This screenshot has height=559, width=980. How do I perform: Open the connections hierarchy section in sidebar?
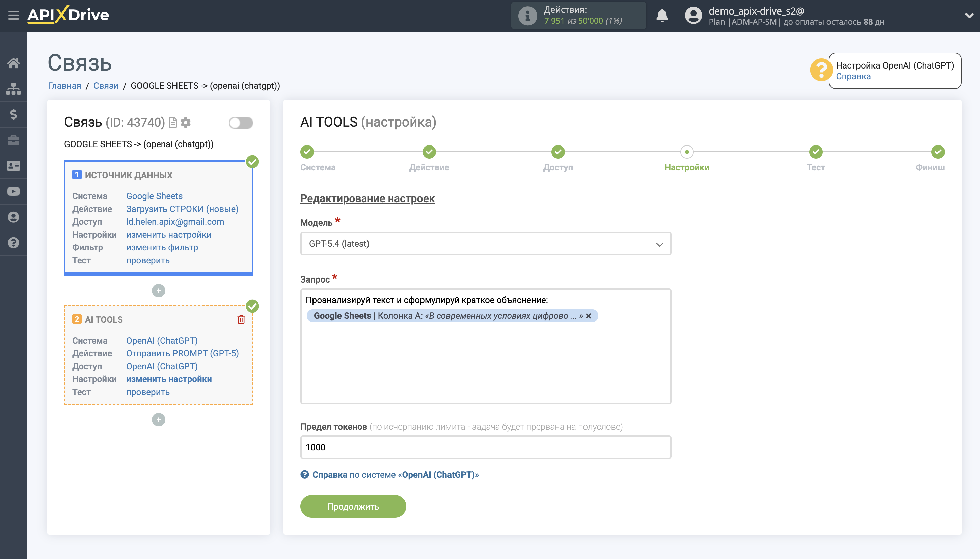[x=14, y=89]
